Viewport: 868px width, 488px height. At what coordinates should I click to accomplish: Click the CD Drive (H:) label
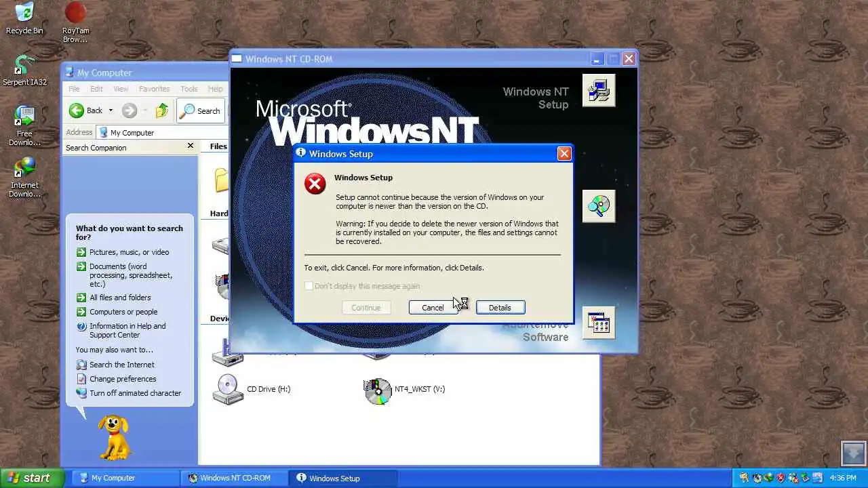pos(269,389)
